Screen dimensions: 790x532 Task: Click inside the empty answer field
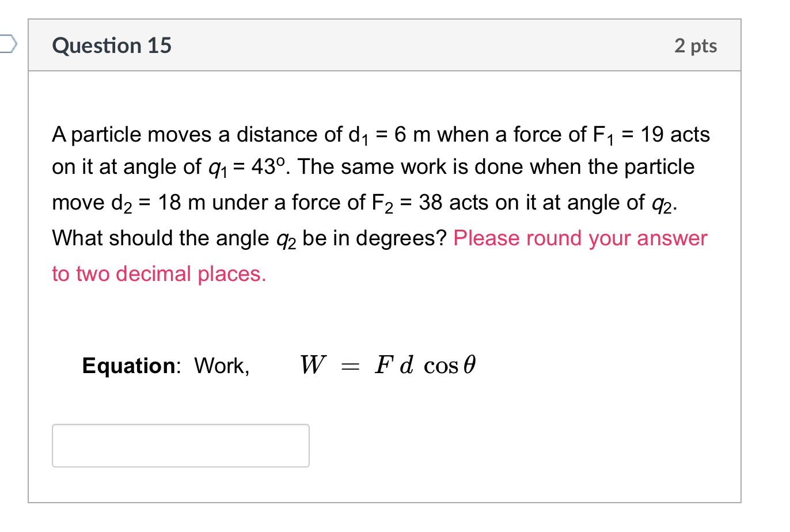[180, 445]
